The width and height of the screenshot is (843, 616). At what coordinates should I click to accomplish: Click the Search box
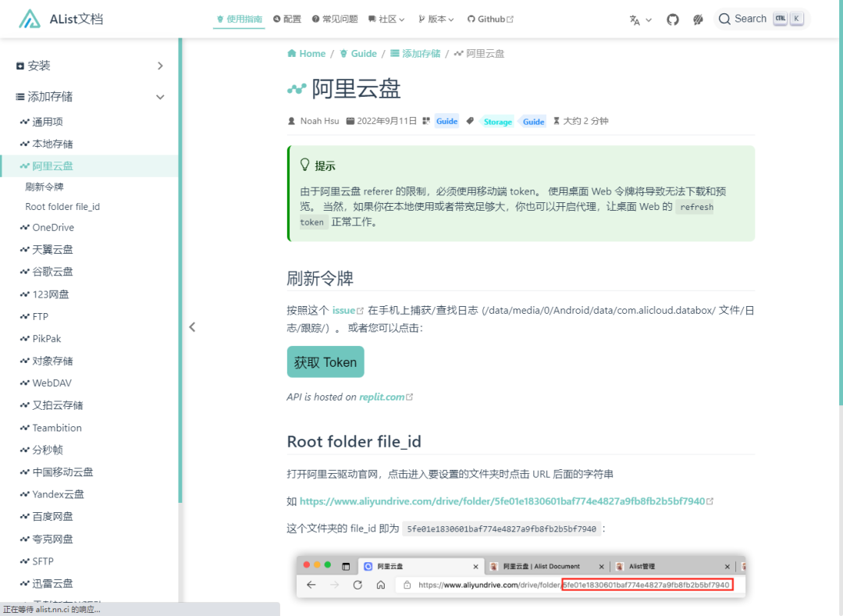(762, 19)
